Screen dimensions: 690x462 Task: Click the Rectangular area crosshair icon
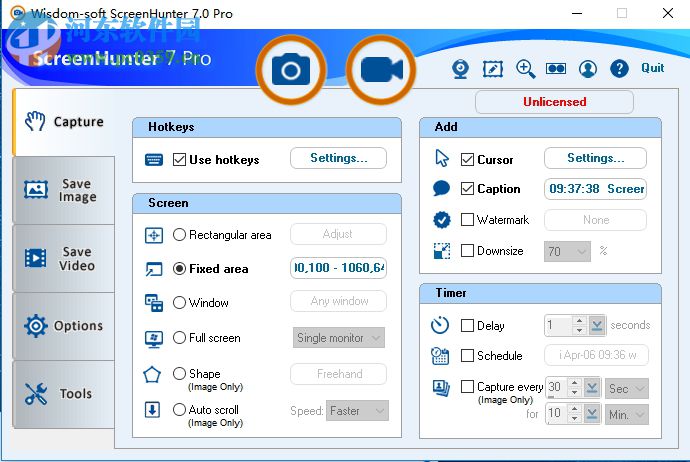[154, 235]
